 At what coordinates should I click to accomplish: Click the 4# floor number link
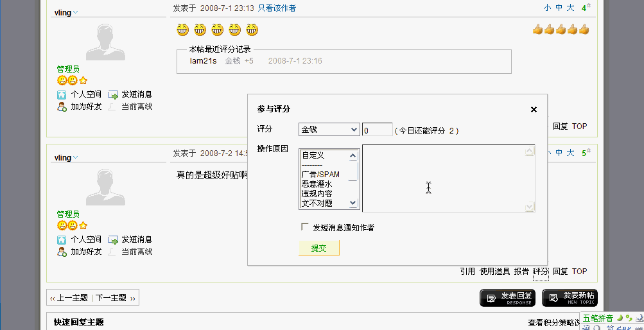586,8
